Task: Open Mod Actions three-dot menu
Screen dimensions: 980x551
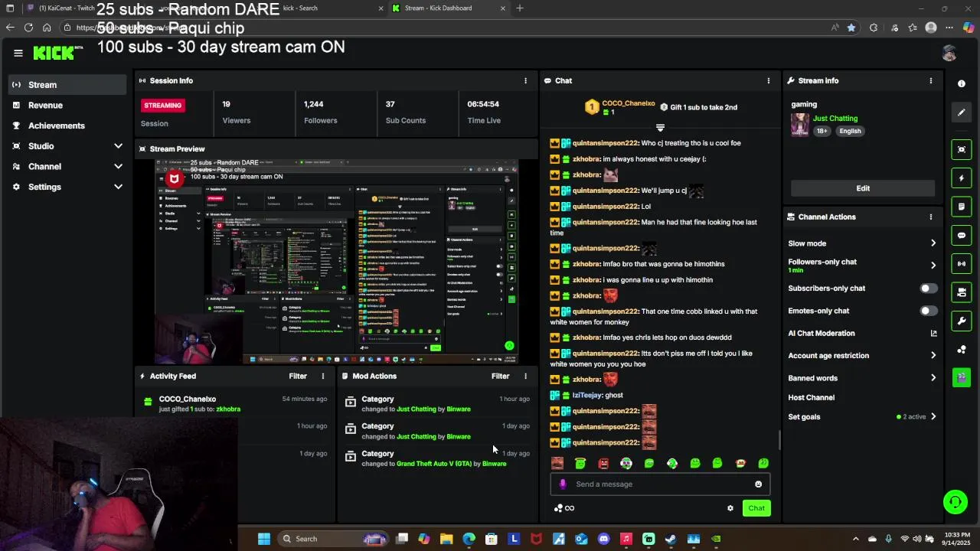Action: coord(525,376)
